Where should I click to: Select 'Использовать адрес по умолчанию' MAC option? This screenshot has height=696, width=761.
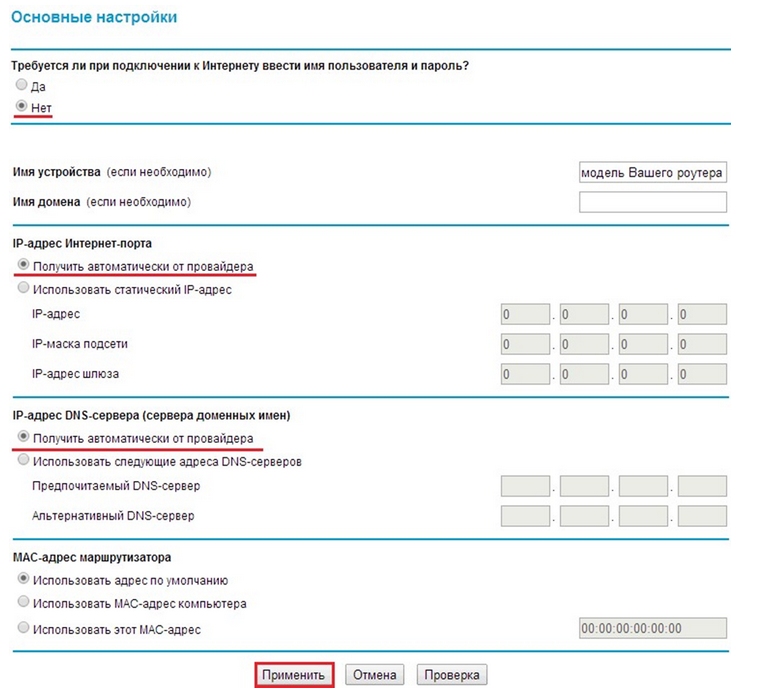pos(22,579)
